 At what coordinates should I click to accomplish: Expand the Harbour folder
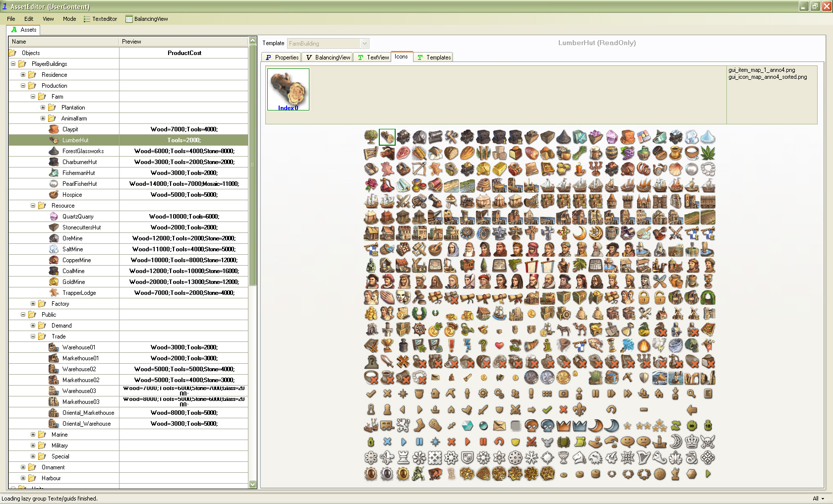(x=23, y=478)
